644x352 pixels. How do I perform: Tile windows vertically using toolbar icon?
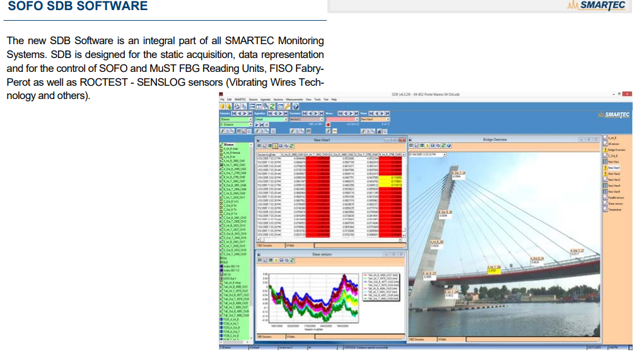pyautogui.click(x=259, y=107)
